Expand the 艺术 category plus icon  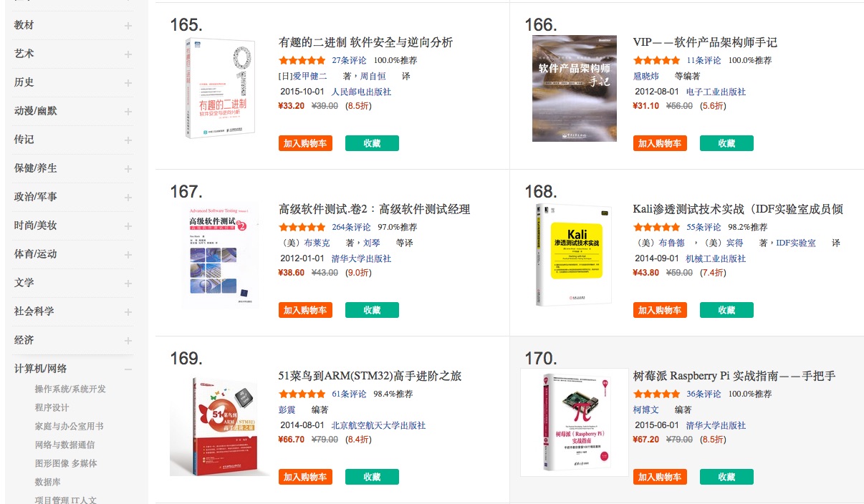coord(128,54)
